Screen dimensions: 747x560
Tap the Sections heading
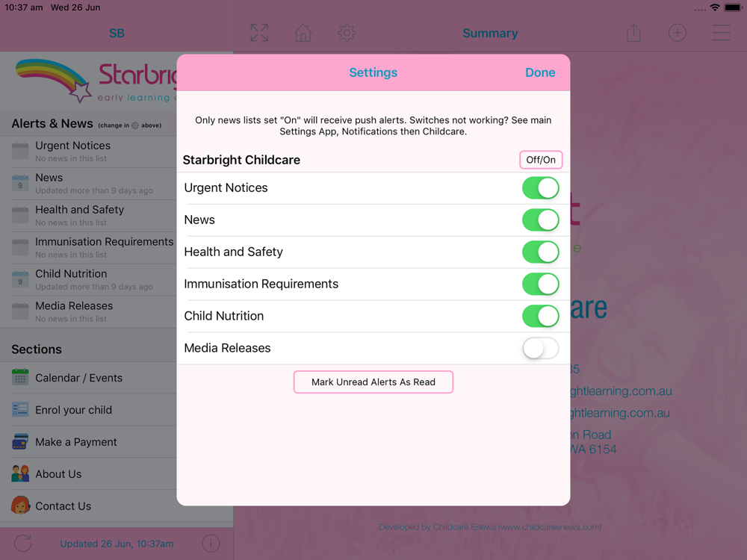click(x=37, y=349)
